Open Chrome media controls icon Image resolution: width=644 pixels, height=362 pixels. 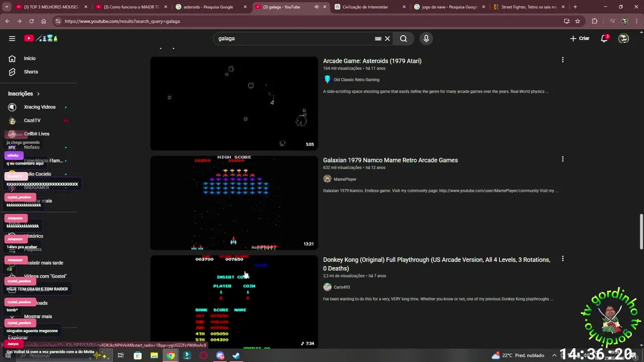(612, 21)
